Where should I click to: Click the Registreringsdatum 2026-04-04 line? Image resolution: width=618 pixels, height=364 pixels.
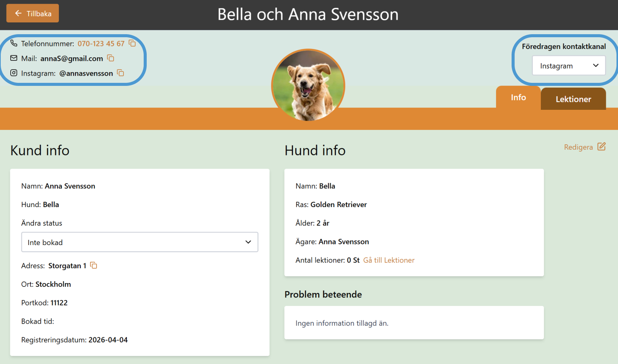(74, 340)
